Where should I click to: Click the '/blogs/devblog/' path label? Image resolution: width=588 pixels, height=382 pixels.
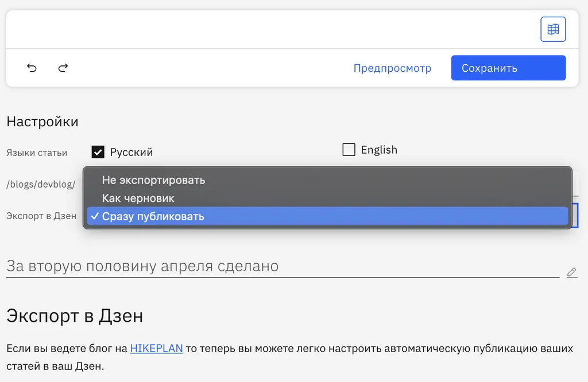(41, 185)
